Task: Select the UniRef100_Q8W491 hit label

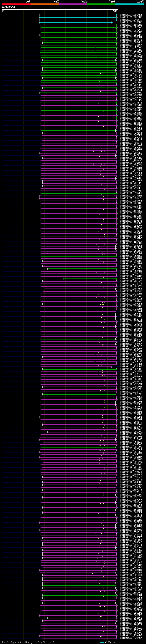Action: [x=131, y=354]
